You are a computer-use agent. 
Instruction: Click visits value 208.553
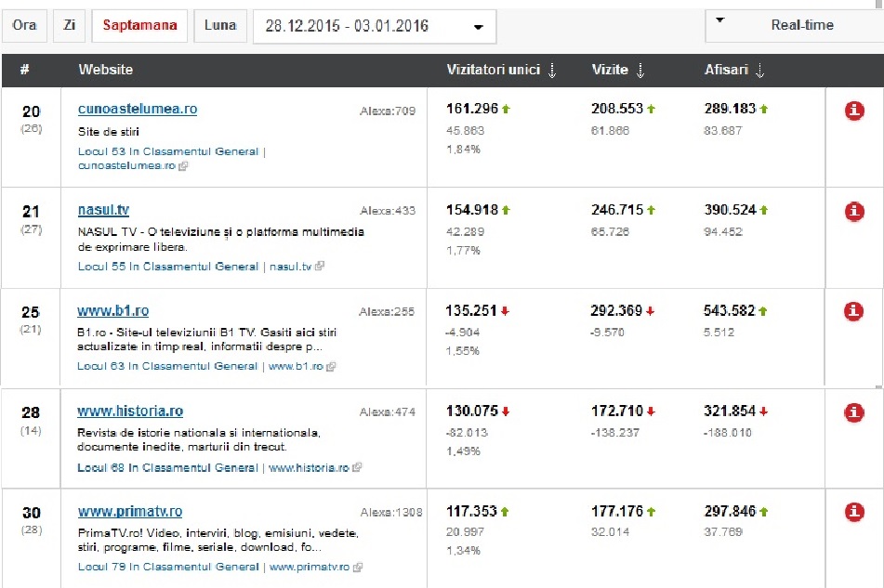pos(617,109)
